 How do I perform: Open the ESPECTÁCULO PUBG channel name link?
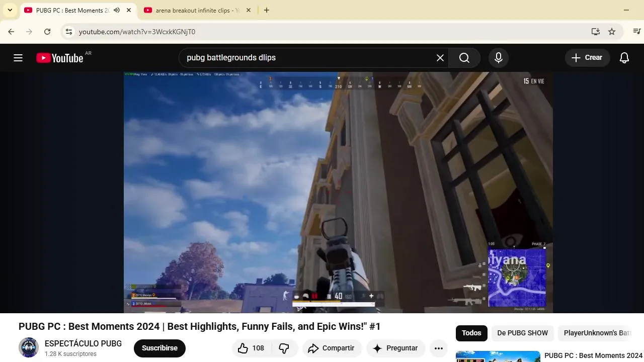(x=83, y=344)
